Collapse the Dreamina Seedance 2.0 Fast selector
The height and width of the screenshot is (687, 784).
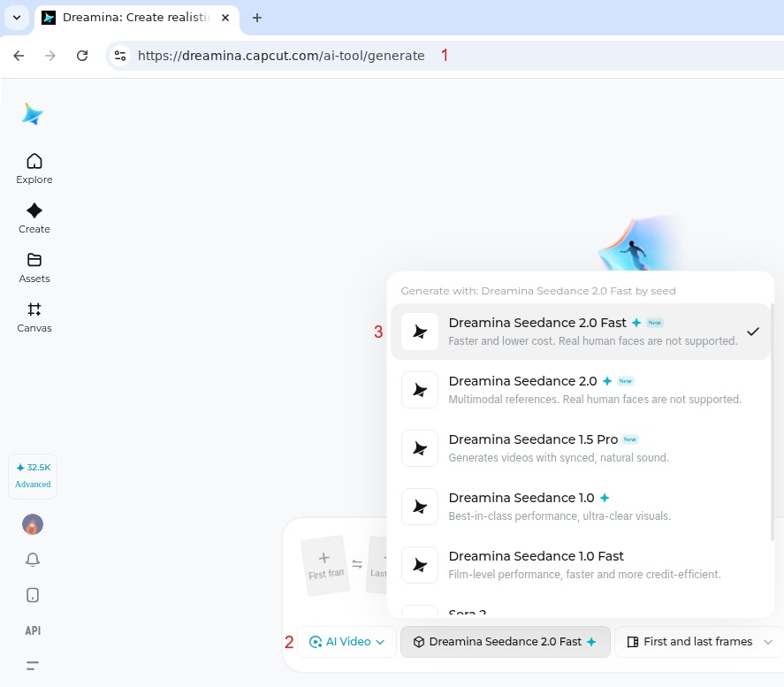505,642
